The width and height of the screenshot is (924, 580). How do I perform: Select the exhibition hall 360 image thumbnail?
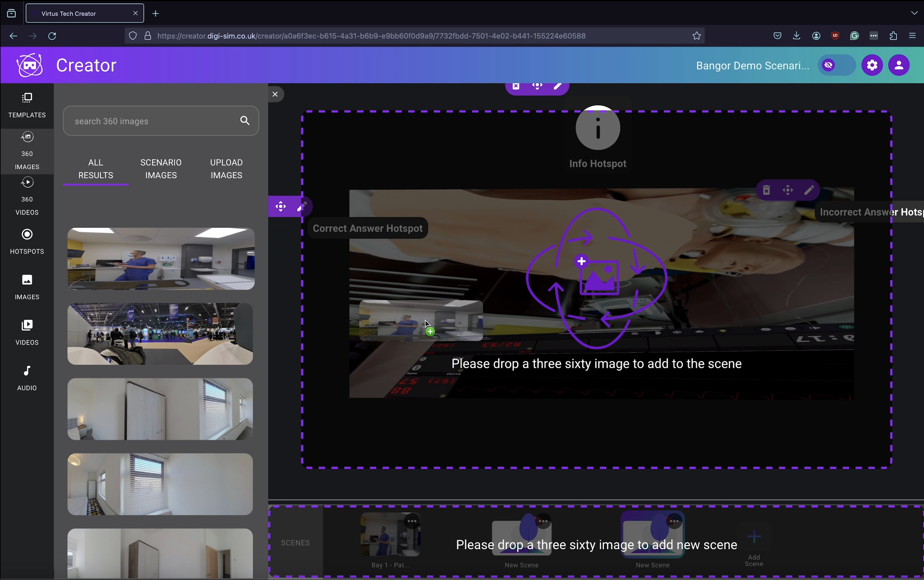point(160,334)
